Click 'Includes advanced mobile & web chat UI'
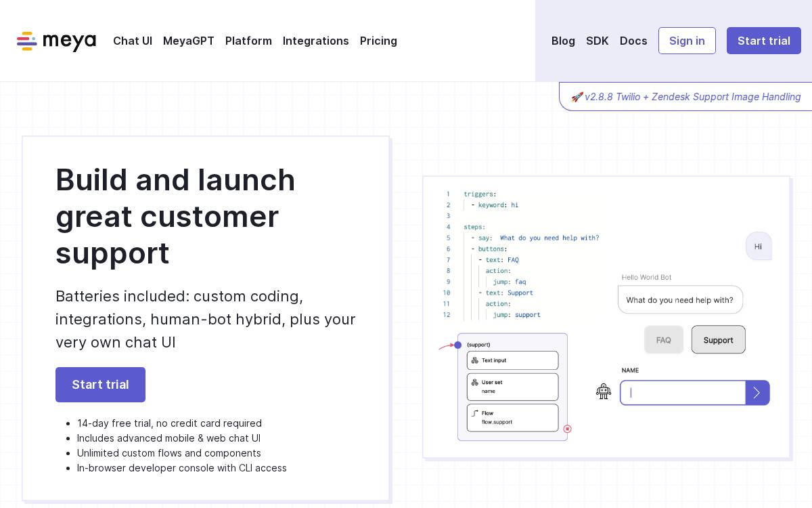Screen dimensions: 812x508 pyautogui.click(x=168, y=438)
